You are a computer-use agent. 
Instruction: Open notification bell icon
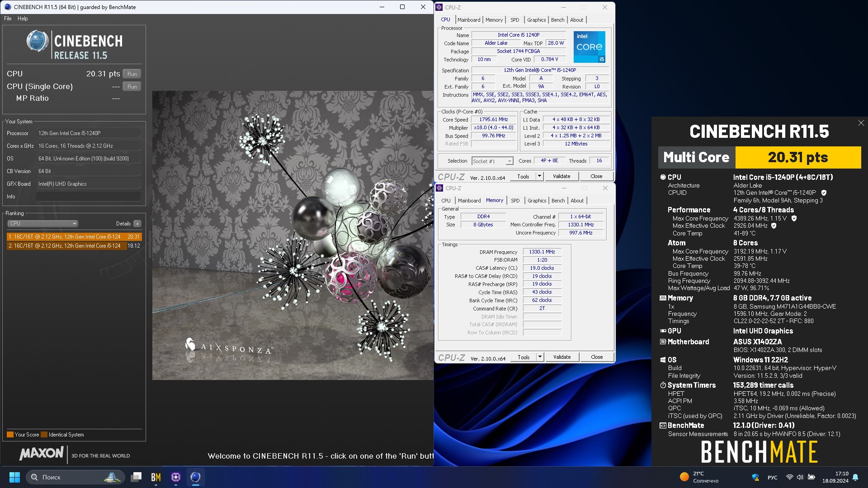(855, 477)
